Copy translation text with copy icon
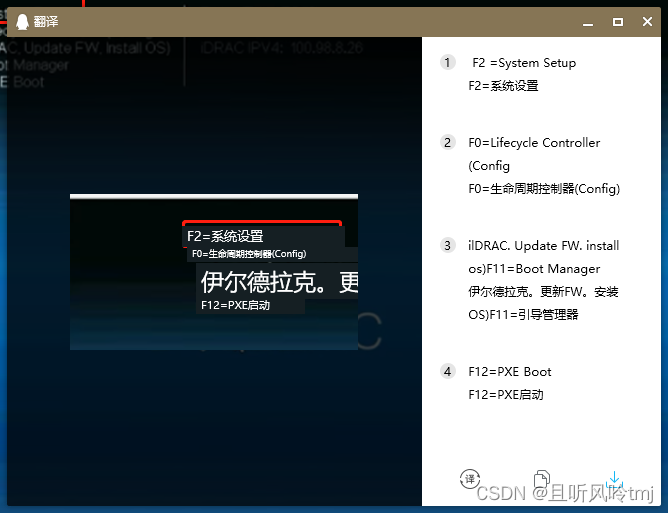The width and height of the screenshot is (668, 513). [x=541, y=478]
